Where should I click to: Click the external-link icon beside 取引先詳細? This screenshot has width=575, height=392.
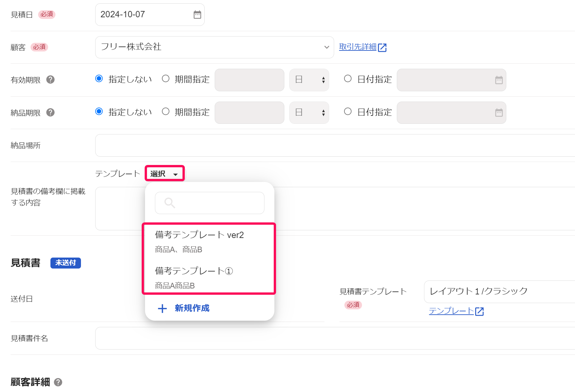[x=382, y=47]
